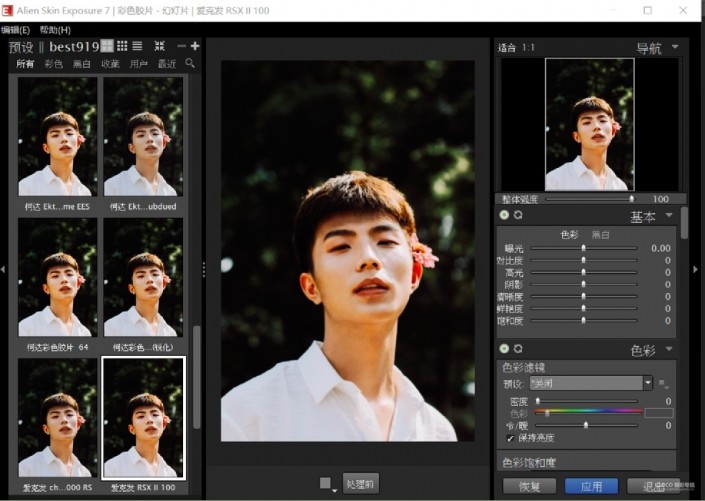Increase preset thumbnail size with plus icon
This screenshot has width=705, height=501.
pos(195,46)
